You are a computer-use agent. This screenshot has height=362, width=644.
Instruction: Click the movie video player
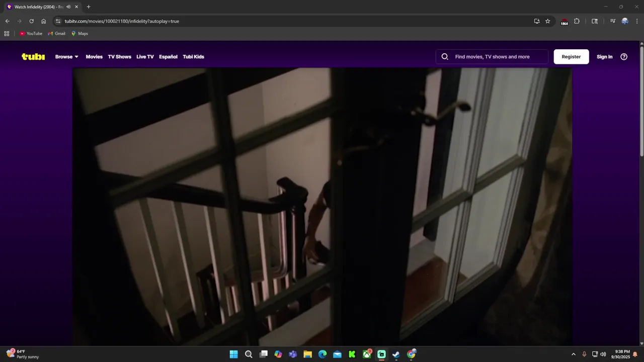(322, 207)
